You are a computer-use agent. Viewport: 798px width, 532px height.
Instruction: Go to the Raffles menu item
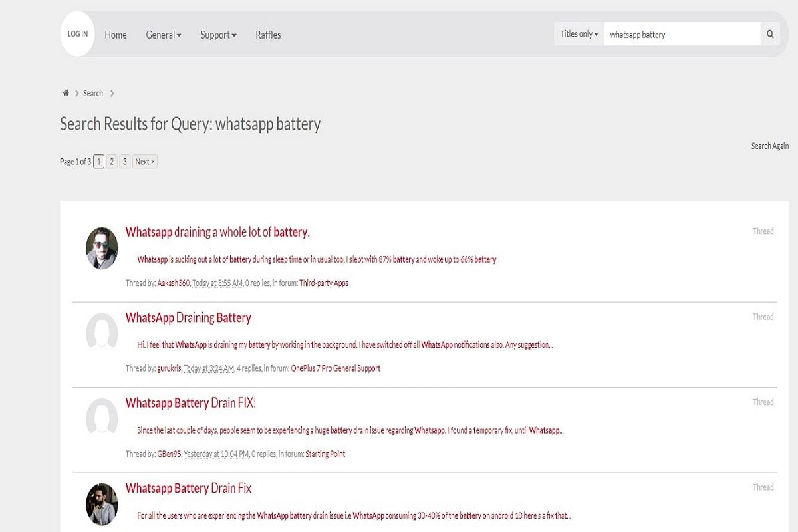268,35
